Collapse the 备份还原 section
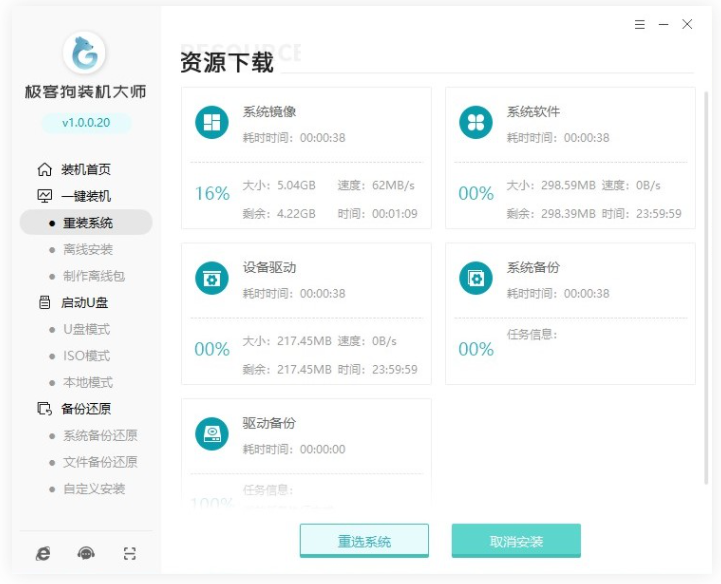This screenshot has width=721, height=584. pyautogui.click(x=85, y=408)
